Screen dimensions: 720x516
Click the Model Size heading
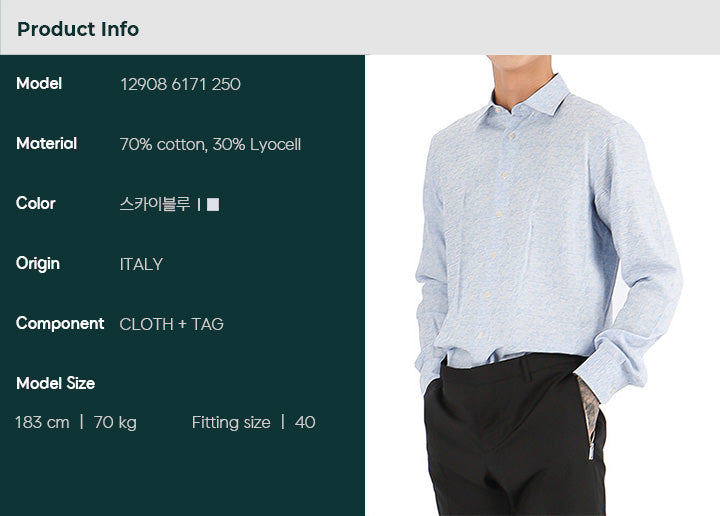click(56, 383)
